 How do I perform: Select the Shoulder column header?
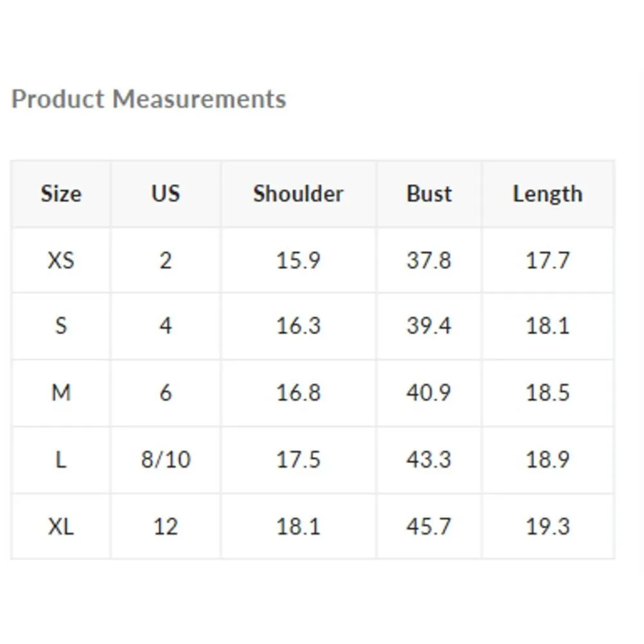298,194
